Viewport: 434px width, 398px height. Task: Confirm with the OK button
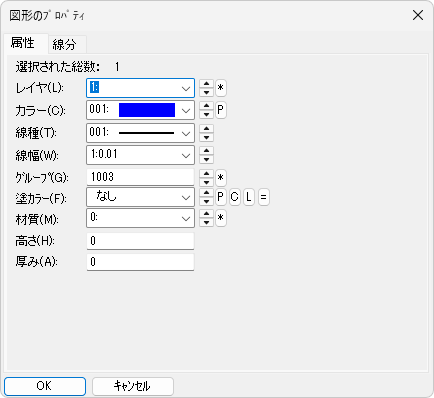(45, 386)
